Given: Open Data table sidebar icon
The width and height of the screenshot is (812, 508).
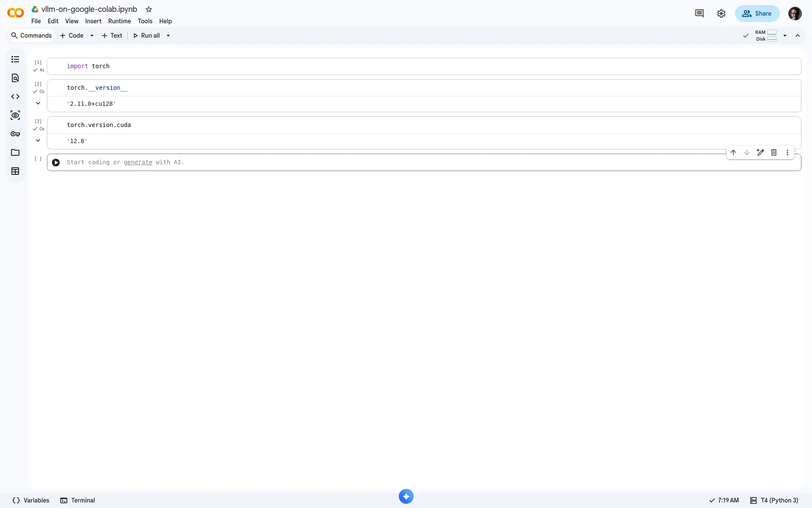Looking at the screenshot, I should [x=15, y=171].
